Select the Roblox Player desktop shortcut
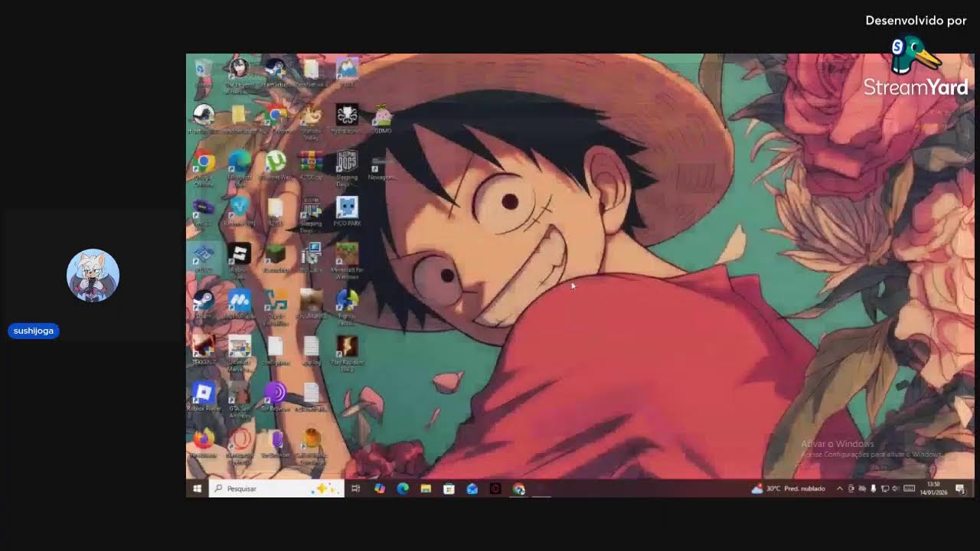 coord(203,396)
